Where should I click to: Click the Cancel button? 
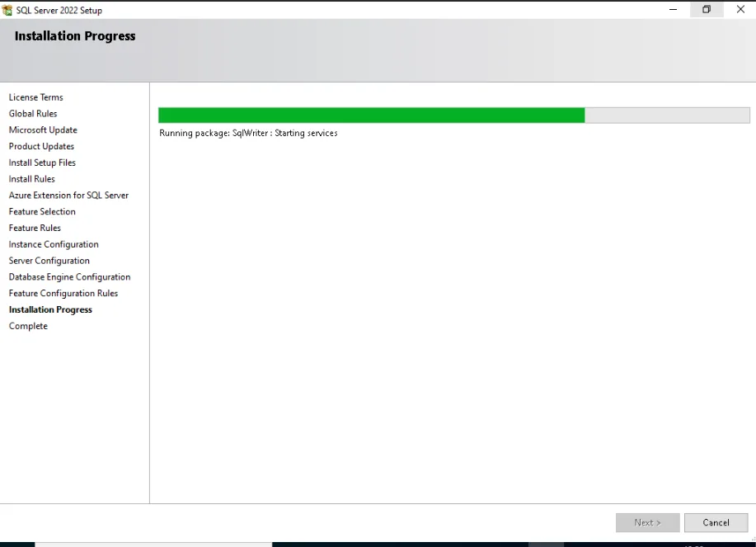pos(716,522)
